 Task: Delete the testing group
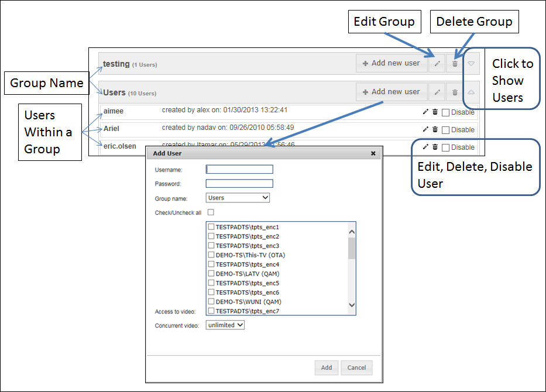[x=455, y=63]
